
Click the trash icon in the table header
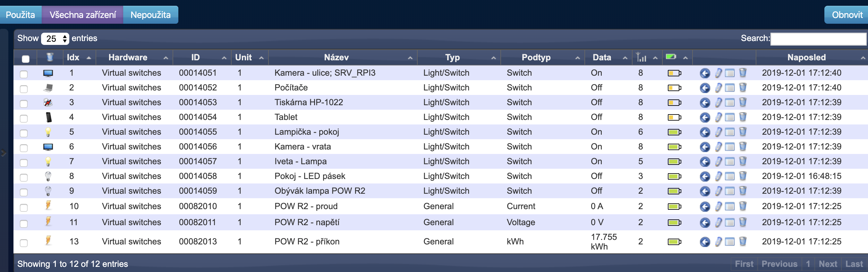coord(50,57)
